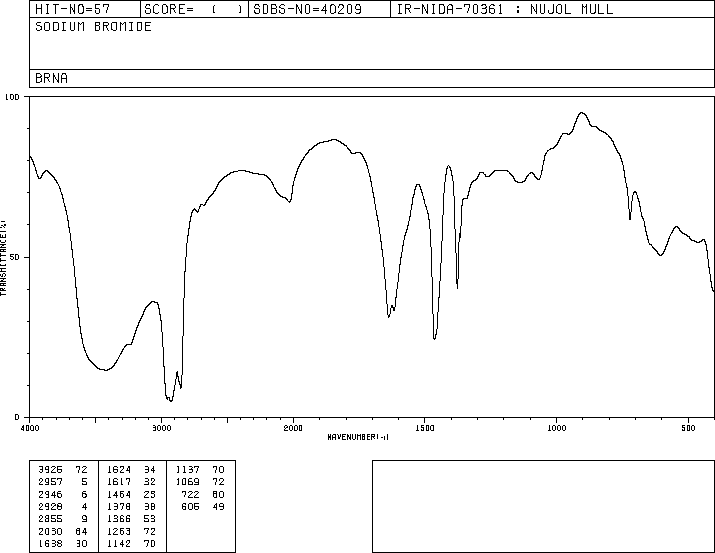
Task: Select the IR-NIDA-70361 : NUJOL MULL text
Action: [x=505, y=9]
